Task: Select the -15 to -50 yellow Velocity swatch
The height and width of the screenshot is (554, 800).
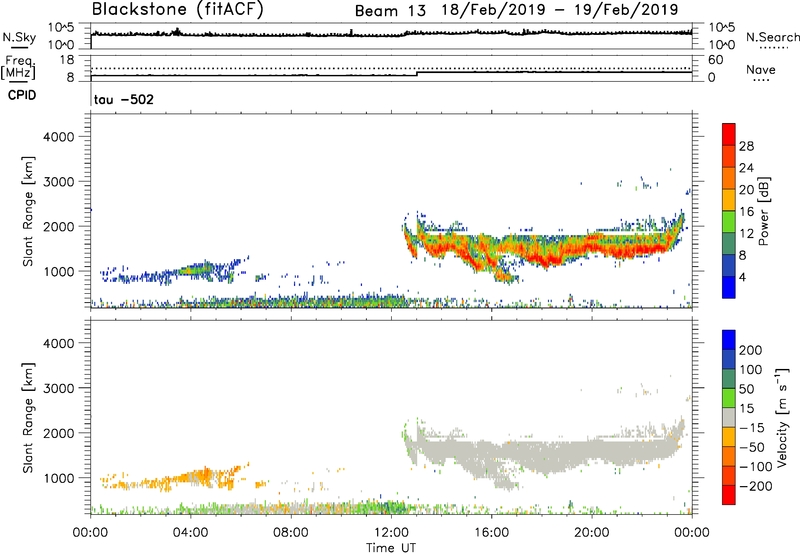Action: (x=729, y=437)
